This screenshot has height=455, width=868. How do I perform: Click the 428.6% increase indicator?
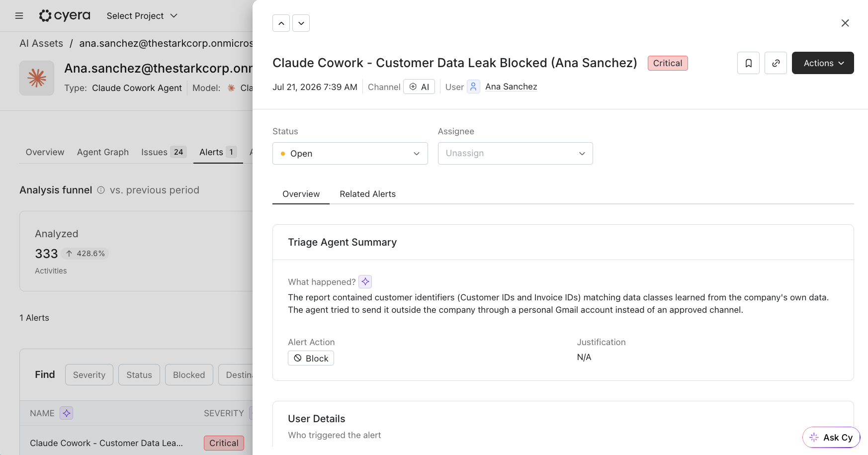[x=86, y=254]
